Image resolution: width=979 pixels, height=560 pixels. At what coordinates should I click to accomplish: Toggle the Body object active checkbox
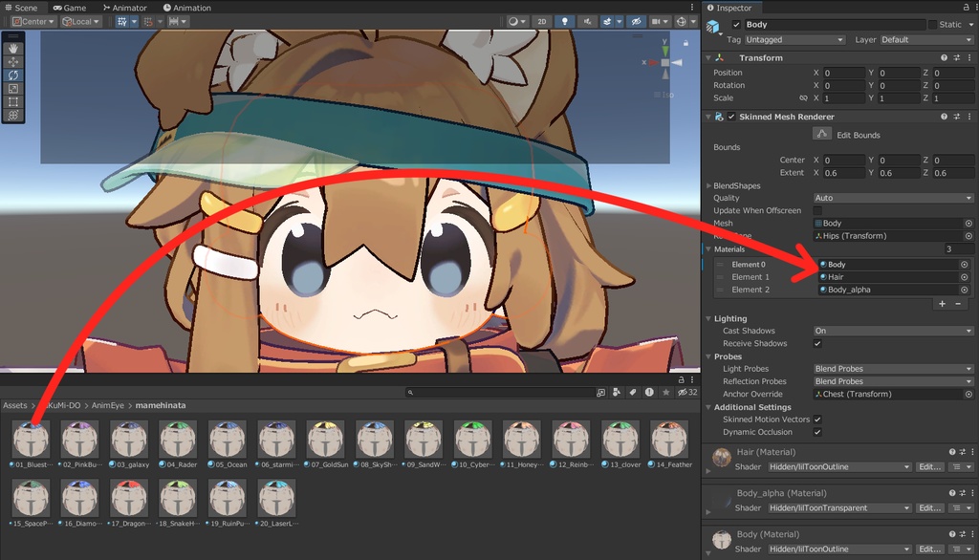(736, 24)
